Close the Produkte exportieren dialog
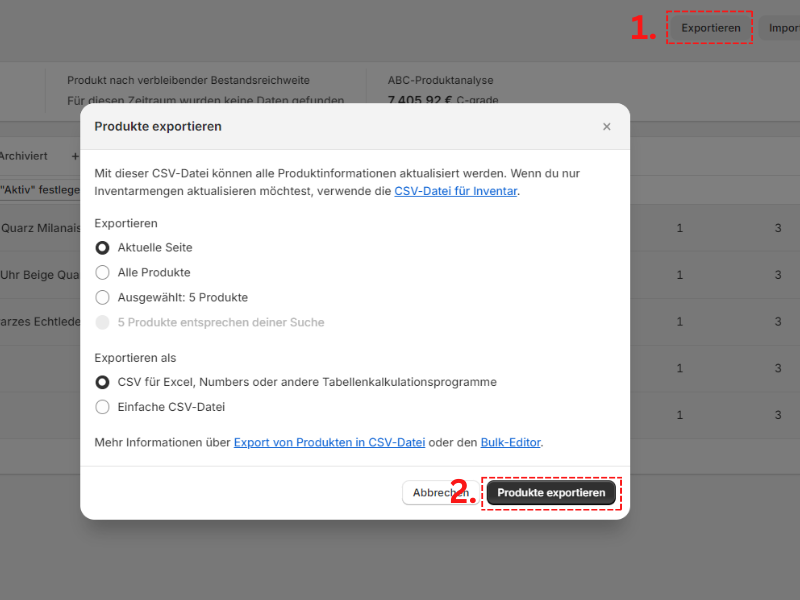Image resolution: width=800 pixels, height=600 pixels. click(606, 126)
